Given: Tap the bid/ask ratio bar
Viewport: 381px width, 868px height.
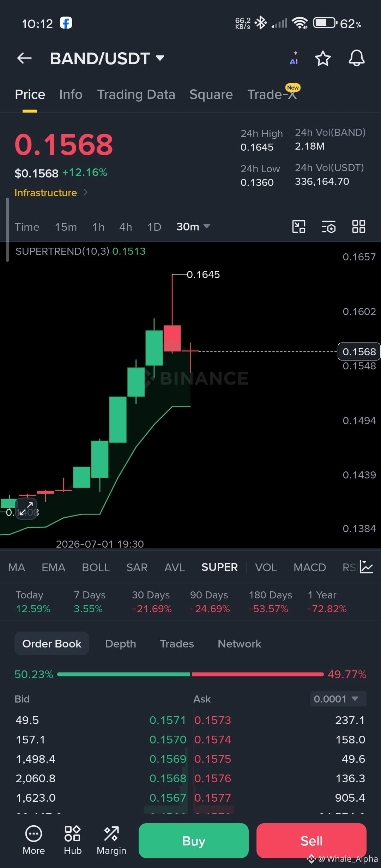Looking at the screenshot, I should pos(190,674).
